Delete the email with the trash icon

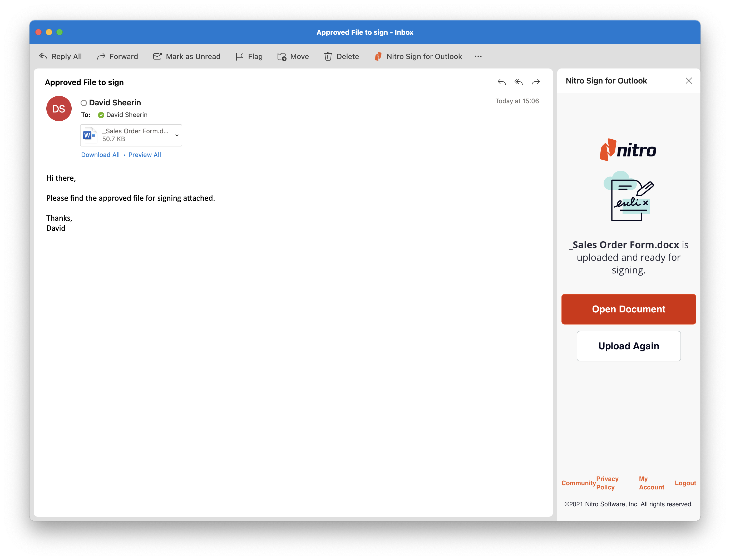point(328,56)
